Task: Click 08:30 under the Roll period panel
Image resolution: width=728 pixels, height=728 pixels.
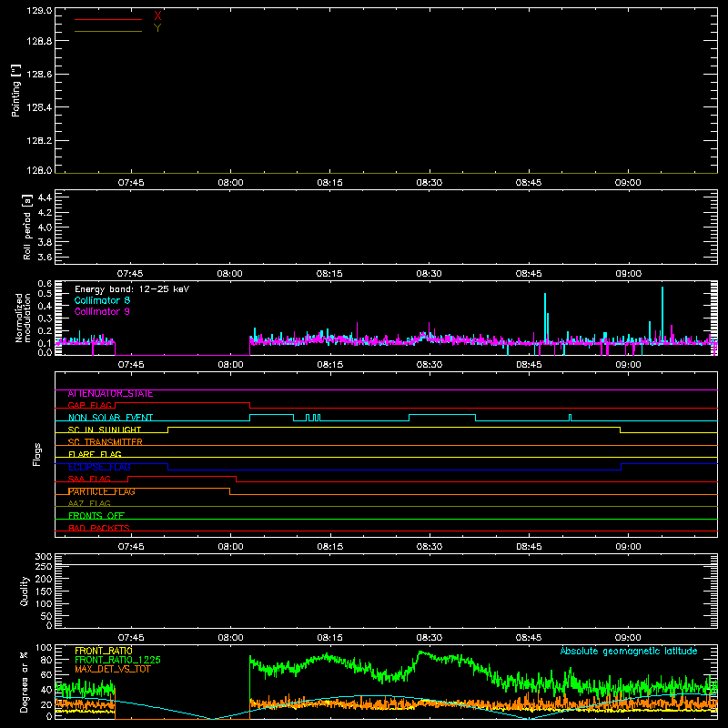Action: (429, 274)
